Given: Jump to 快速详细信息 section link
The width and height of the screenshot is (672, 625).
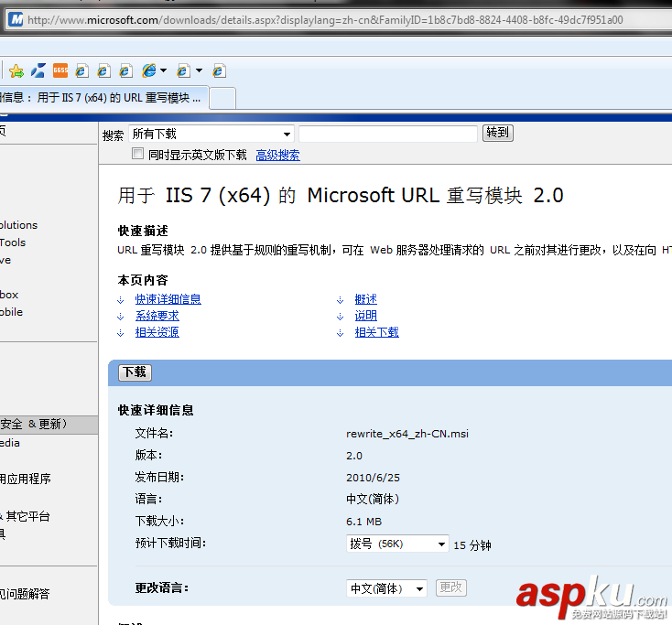Looking at the screenshot, I should pos(168,299).
